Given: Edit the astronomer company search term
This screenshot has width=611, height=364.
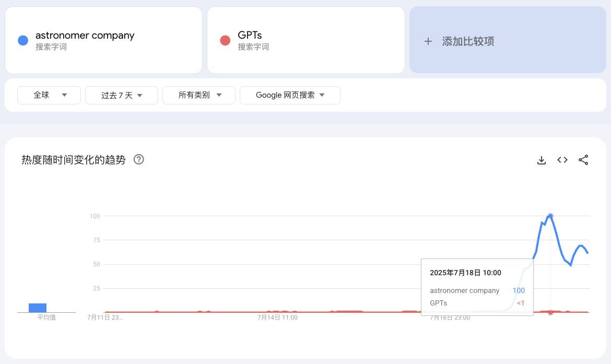Looking at the screenshot, I should [103, 40].
